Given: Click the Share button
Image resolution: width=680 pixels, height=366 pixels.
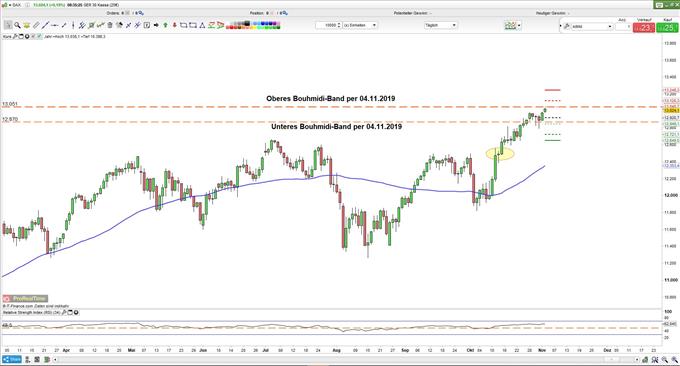Looking at the screenshot, I should pyautogui.click(x=12, y=359).
